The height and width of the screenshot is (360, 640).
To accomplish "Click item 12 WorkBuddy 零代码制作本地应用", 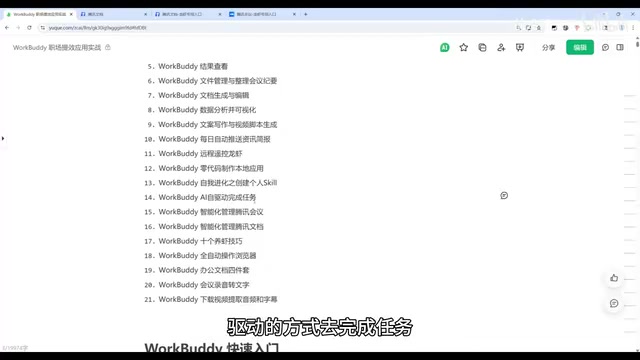I will [x=211, y=168].
